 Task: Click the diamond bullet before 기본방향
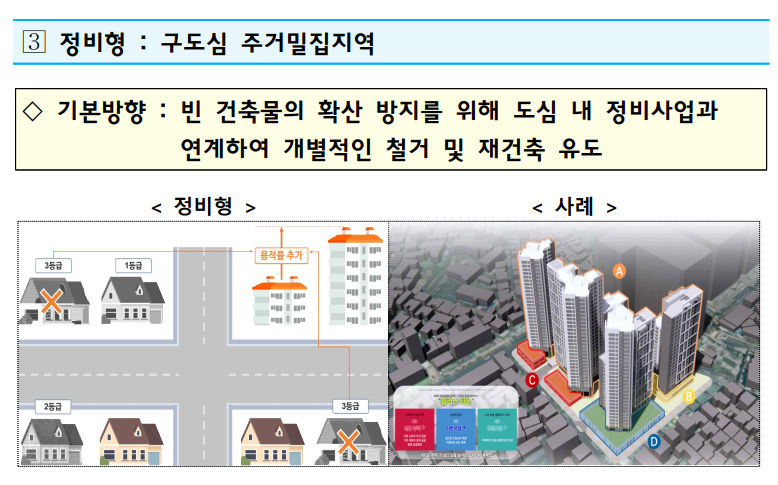(33, 111)
